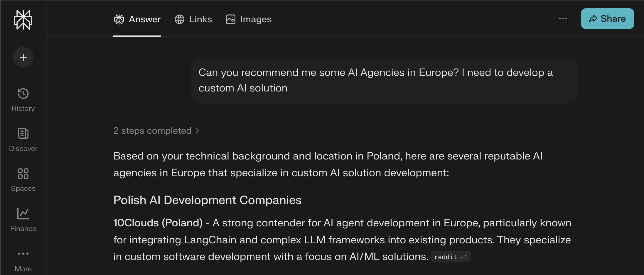The width and height of the screenshot is (644, 275).
Task: Open the History clock icon
Action: point(23,94)
